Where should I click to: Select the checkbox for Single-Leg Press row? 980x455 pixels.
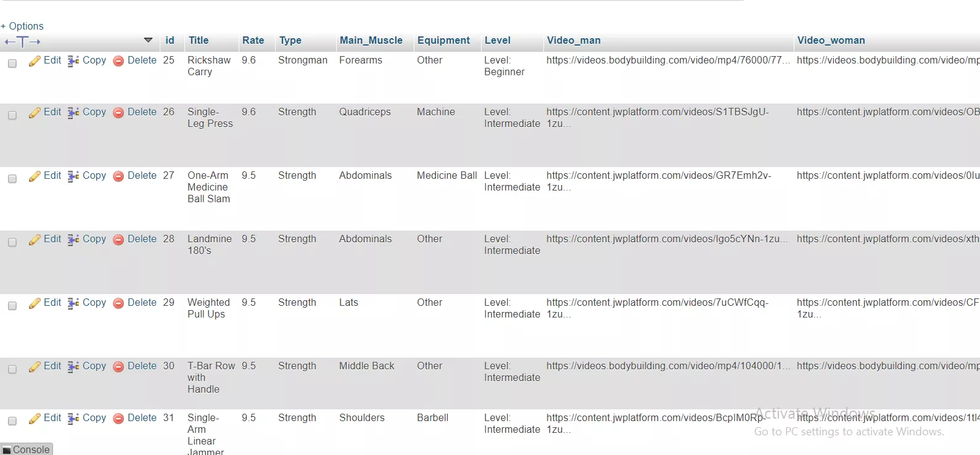pos(12,115)
